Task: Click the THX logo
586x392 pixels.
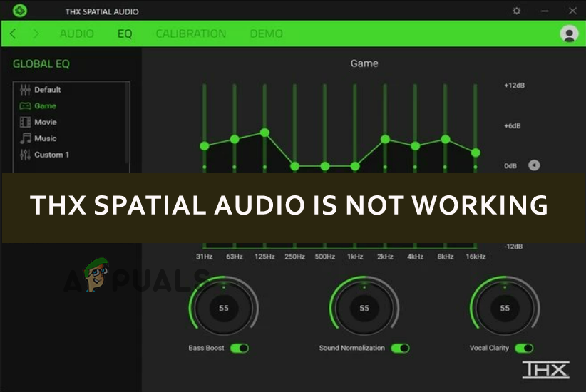Action: [545, 370]
